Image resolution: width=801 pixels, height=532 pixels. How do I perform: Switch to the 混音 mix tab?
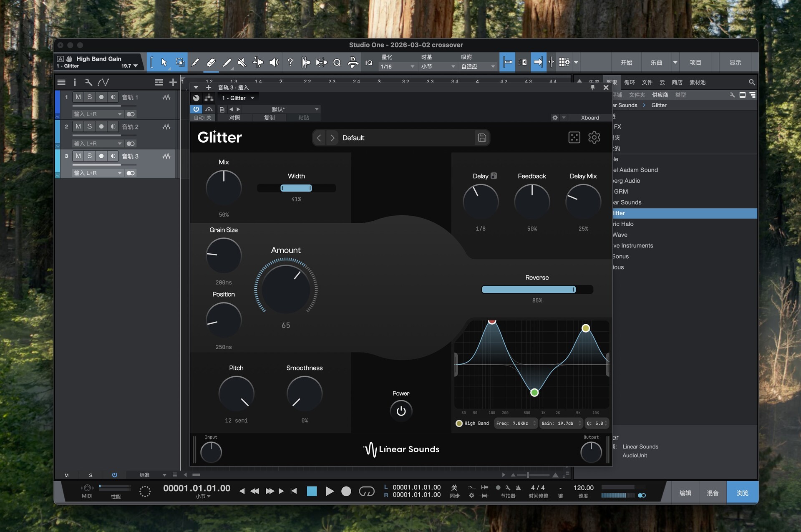[713, 493]
